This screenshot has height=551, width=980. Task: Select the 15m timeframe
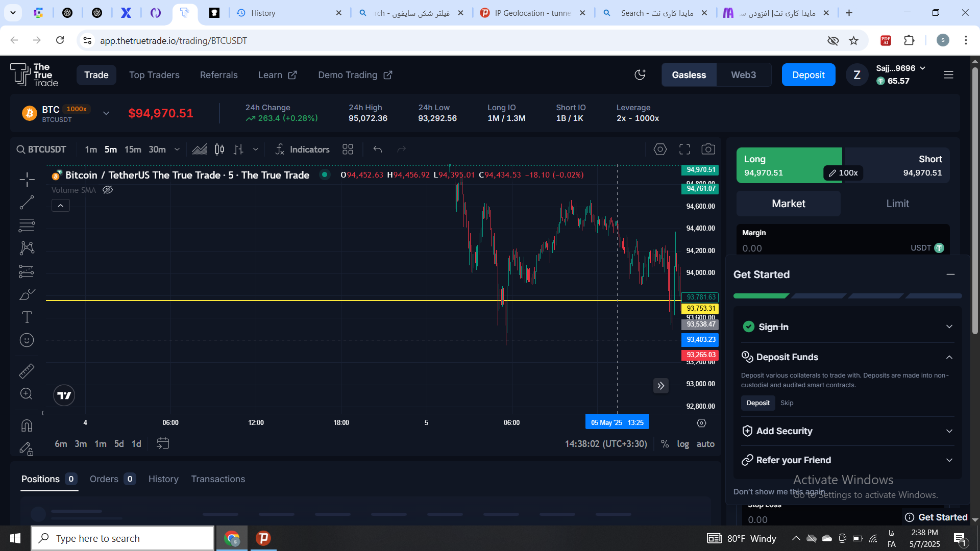click(x=133, y=149)
